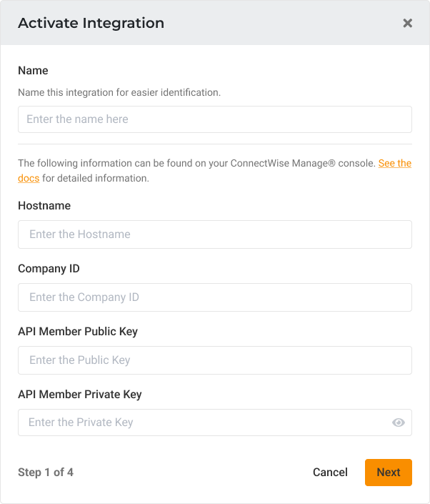Image resolution: width=430 pixels, height=504 pixels.
Task: Click the Hostname label
Action: pos(44,206)
